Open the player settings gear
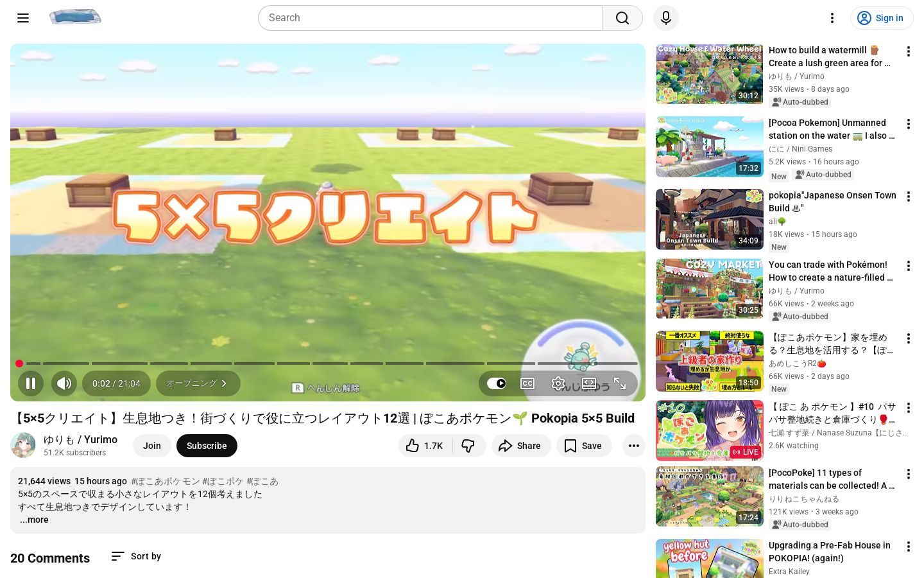The height and width of the screenshot is (578, 924). 558,383
